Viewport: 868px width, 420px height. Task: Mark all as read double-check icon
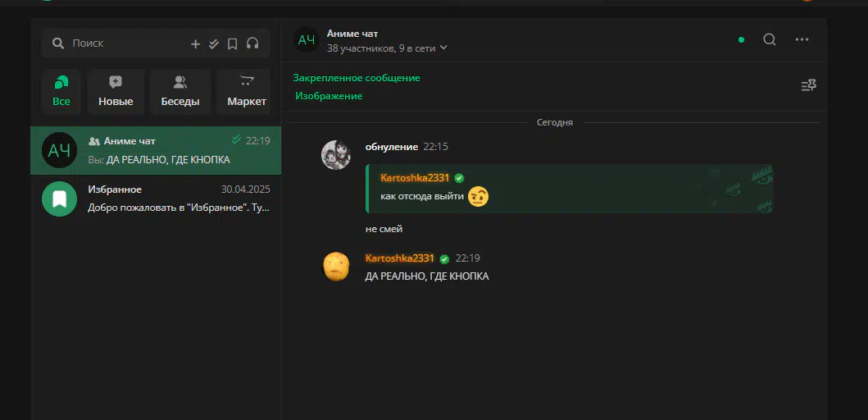pyautogui.click(x=214, y=43)
